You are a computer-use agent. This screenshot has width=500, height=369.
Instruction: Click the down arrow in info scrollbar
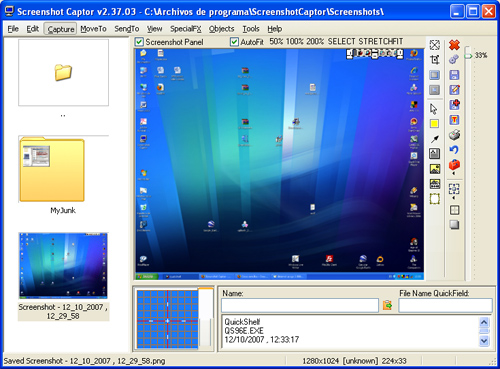coord(484,341)
